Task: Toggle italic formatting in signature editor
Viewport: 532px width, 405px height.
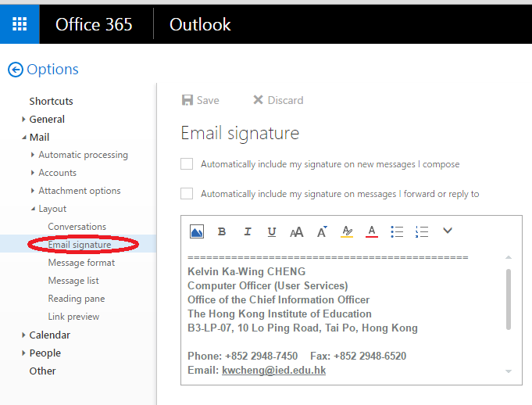Action: tap(248, 232)
